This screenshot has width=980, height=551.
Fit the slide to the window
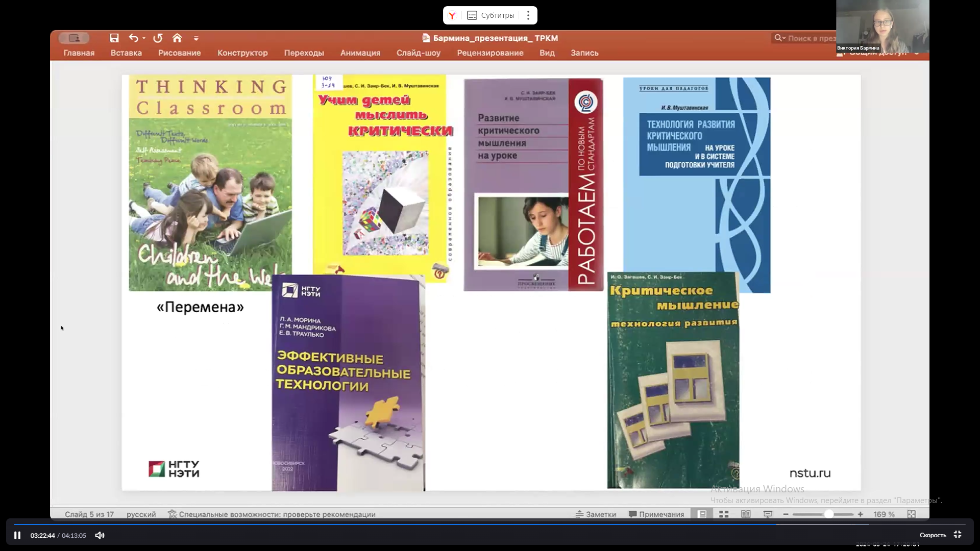[x=912, y=514]
